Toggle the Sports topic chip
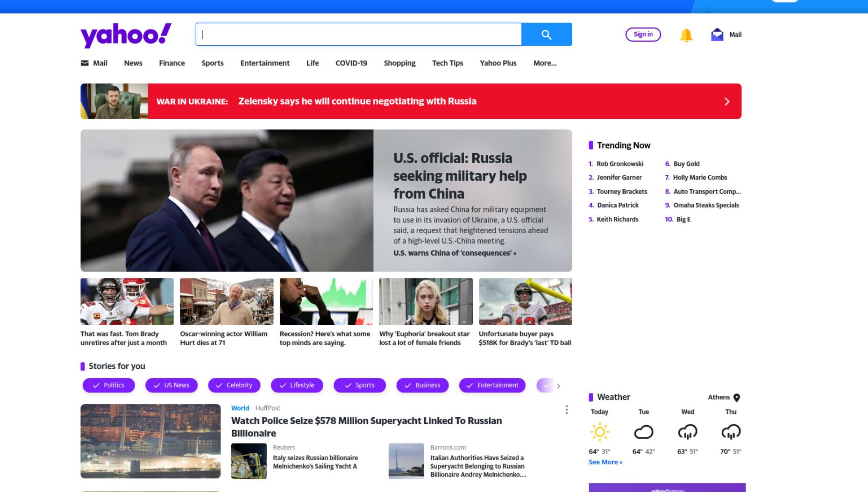The image size is (868, 492). (x=360, y=385)
